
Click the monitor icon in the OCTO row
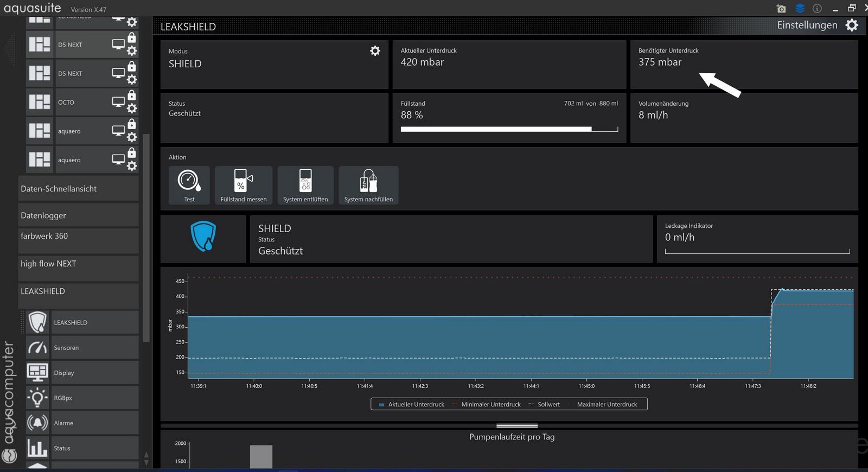(x=118, y=101)
